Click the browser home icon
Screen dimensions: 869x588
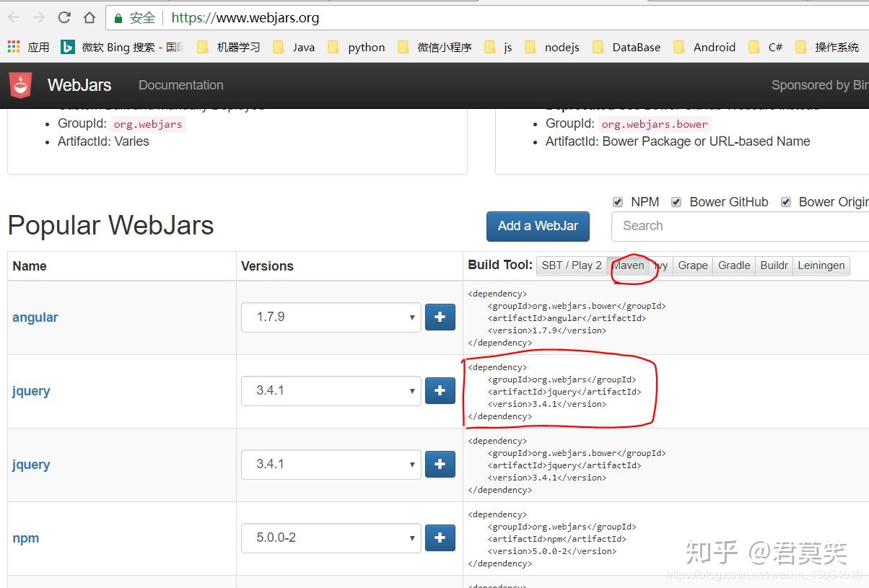[89, 17]
